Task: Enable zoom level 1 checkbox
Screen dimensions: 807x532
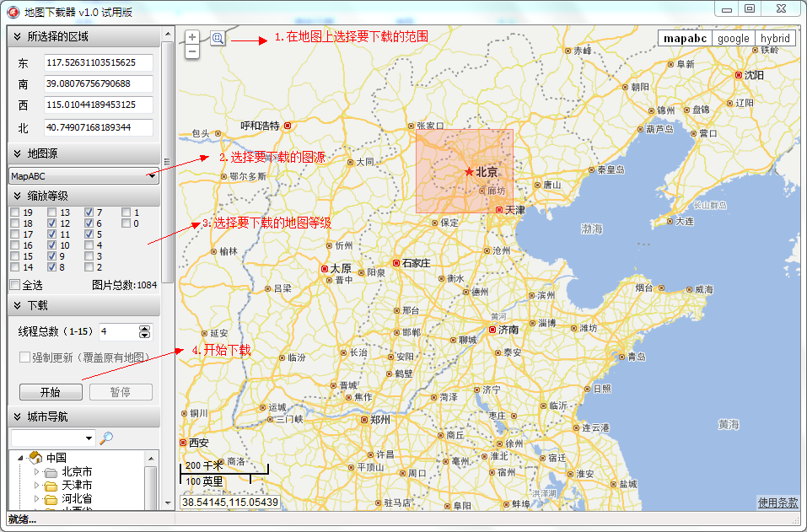Action: click(x=126, y=212)
